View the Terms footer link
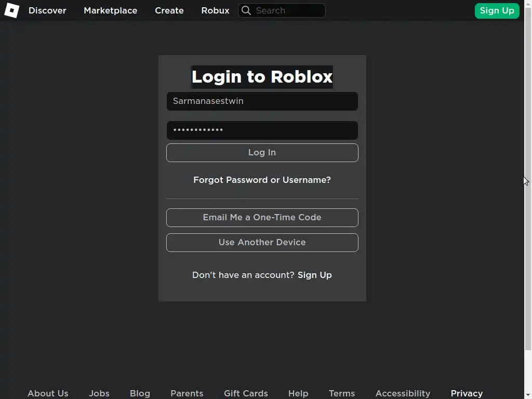Image resolution: width=532 pixels, height=399 pixels. [x=342, y=393]
